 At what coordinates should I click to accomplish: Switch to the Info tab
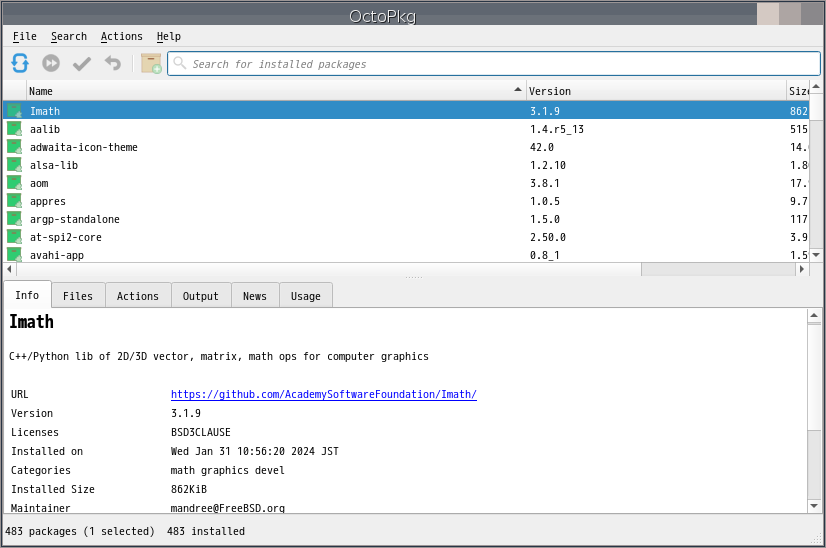[x=27, y=295]
